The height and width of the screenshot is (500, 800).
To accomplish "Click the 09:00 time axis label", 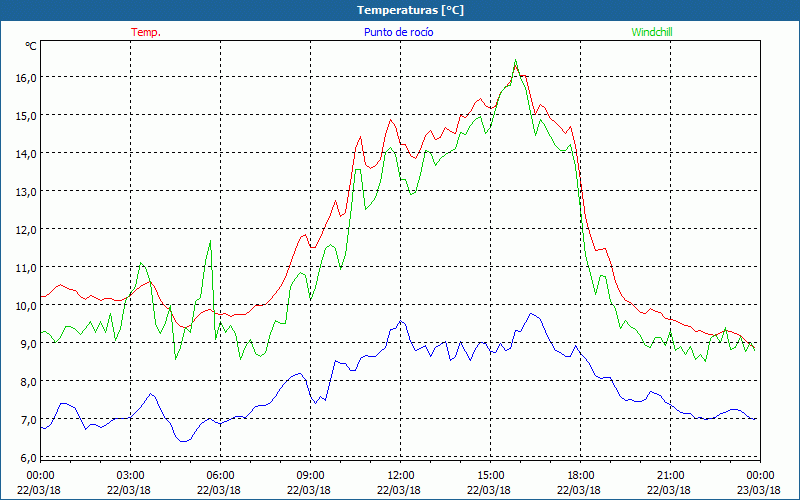I will tap(310, 476).
